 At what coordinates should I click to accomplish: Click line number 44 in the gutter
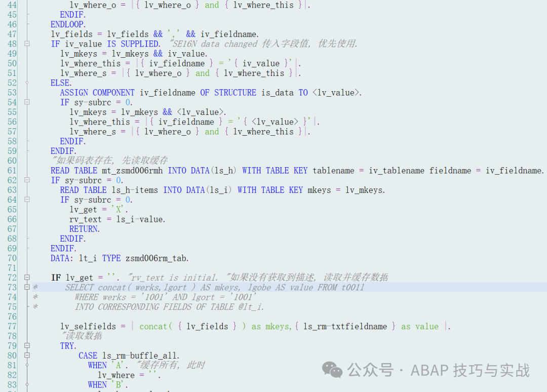(x=12, y=5)
